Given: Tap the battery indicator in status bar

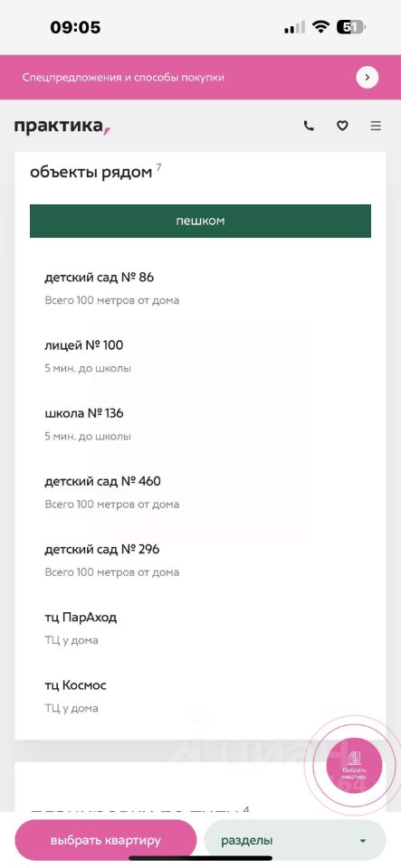Looking at the screenshot, I should [350, 27].
